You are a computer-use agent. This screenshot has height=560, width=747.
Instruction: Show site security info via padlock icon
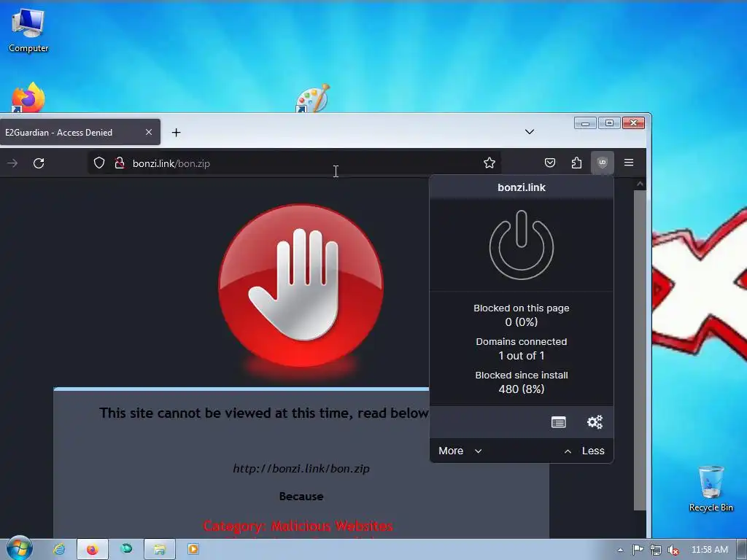[x=120, y=163]
